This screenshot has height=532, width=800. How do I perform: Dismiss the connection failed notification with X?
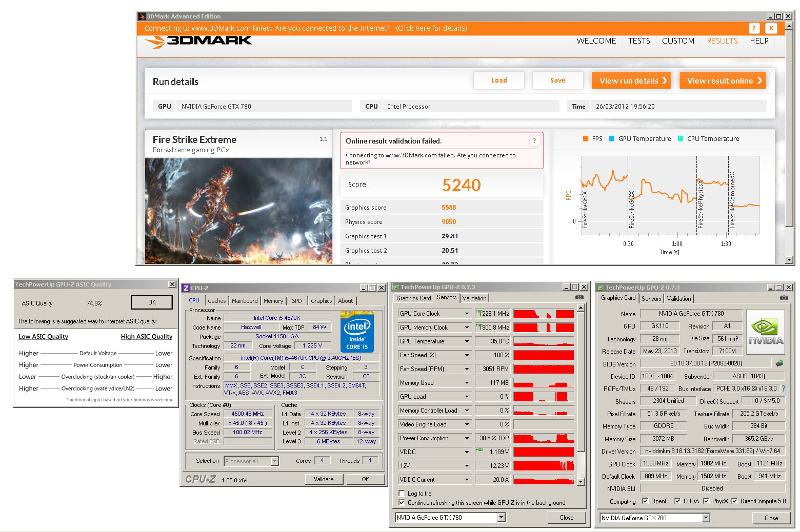771,28
